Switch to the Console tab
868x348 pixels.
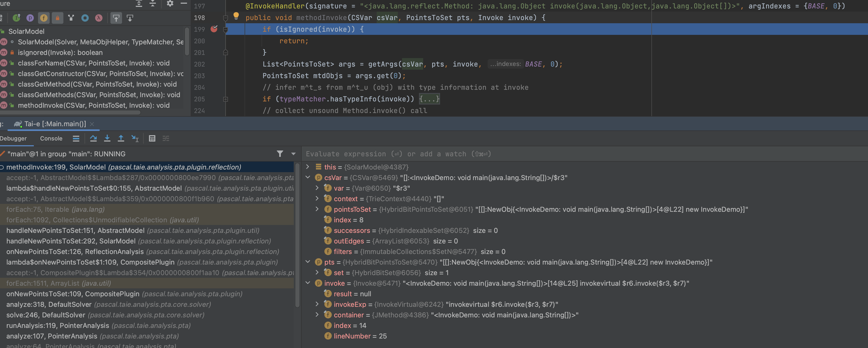pos(51,138)
